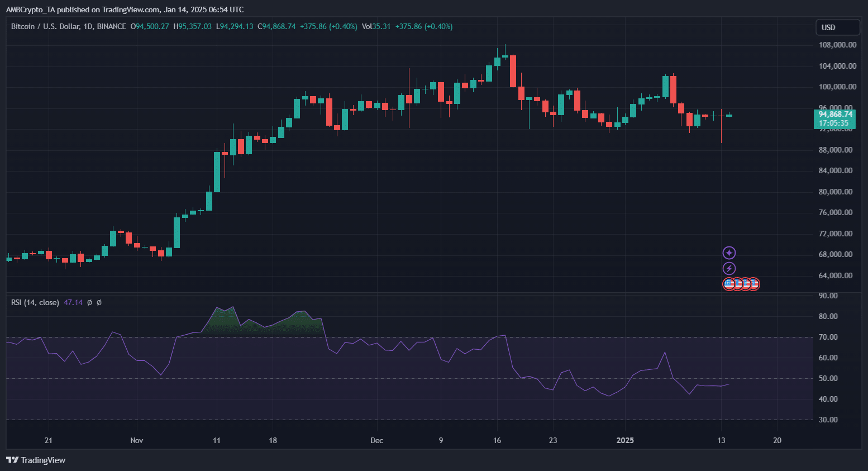Click the rightmost US flag emoji marker
This screenshot has width=868, height=471.
point(754,284)
